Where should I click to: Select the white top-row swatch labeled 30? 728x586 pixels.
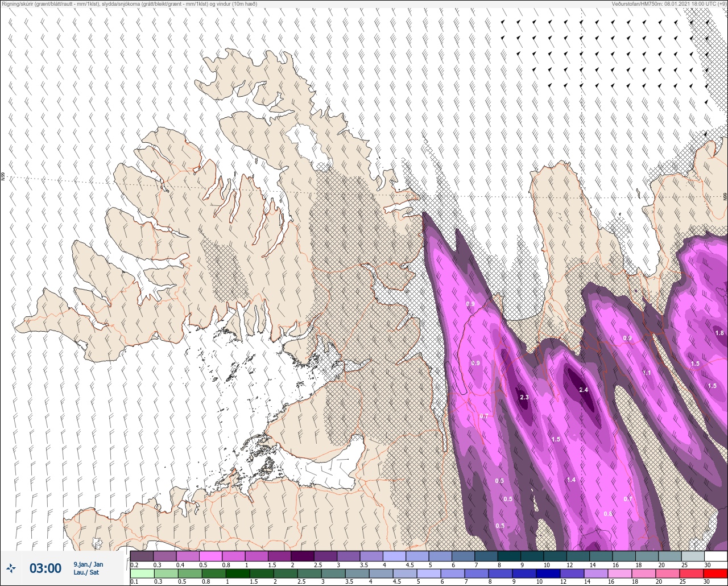coord(715,556)
